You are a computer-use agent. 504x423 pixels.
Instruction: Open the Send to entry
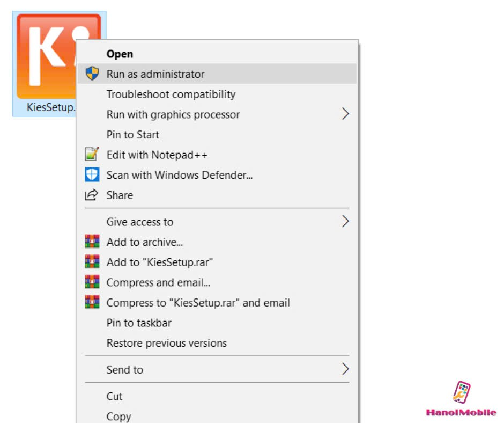[x=217, y=369]
